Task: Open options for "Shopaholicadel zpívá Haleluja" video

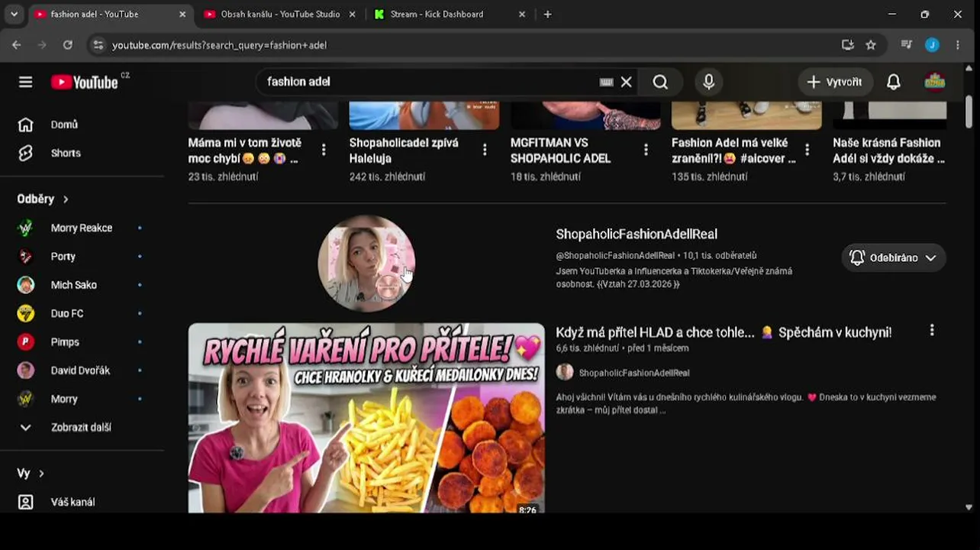Action: 485,150
